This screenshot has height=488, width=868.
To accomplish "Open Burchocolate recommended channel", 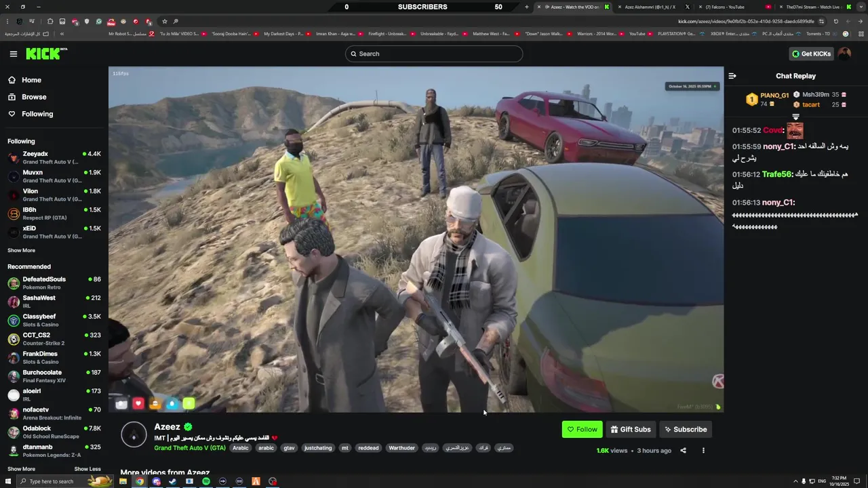I will 54,376.
